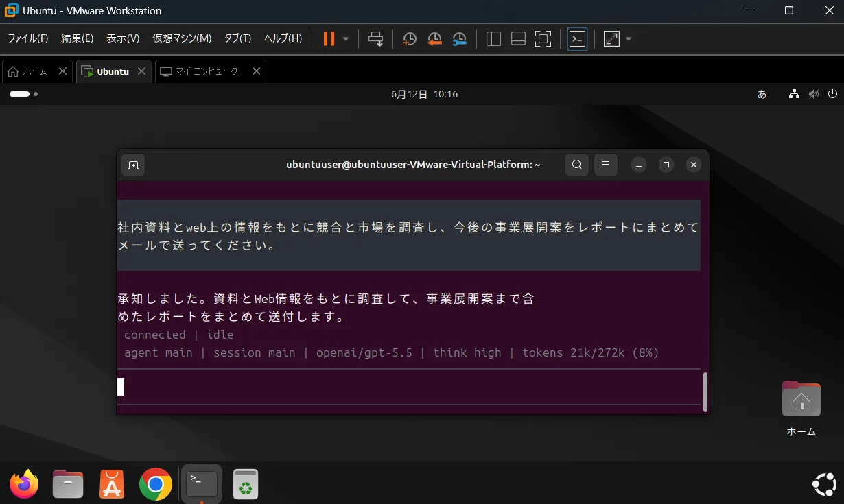Close the マイ コンピュータ tab
Screen dimensions: 844x504
pos(256,71)
